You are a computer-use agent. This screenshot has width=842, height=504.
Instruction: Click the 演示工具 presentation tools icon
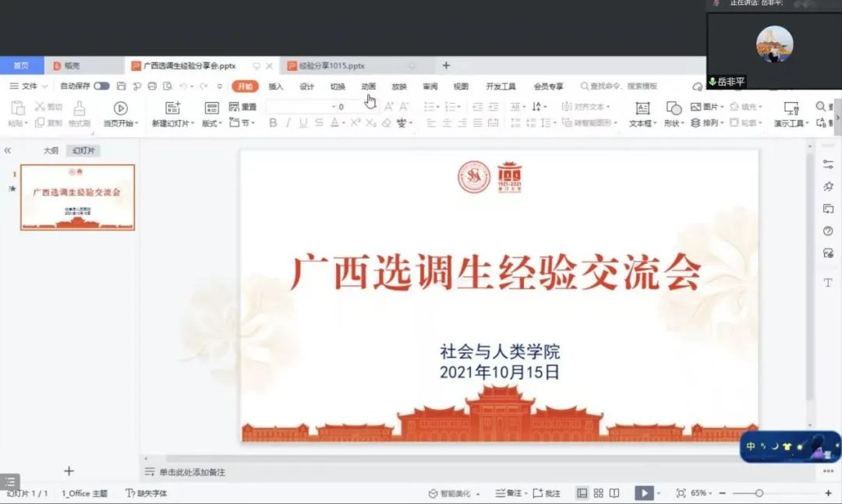[791, 108]
